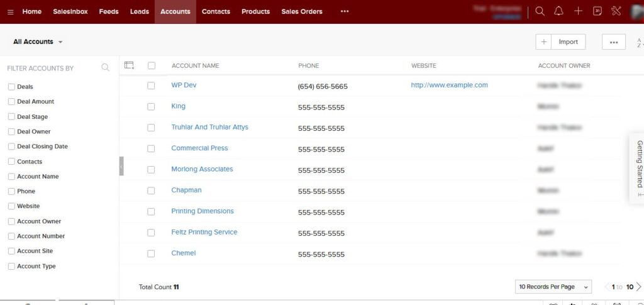Click the WEBSITE column header
The height and width of the screenshot is (305, 644).
[x=424, y=65]
